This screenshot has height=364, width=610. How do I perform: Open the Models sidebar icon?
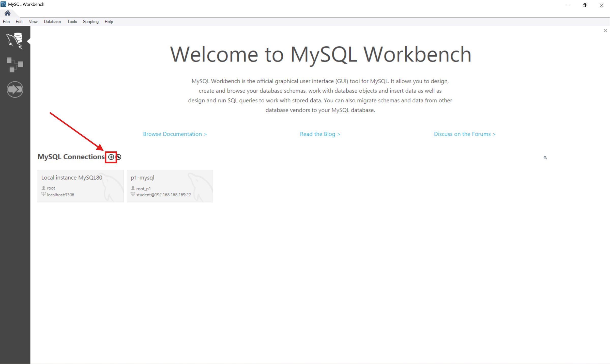point(15,65)
